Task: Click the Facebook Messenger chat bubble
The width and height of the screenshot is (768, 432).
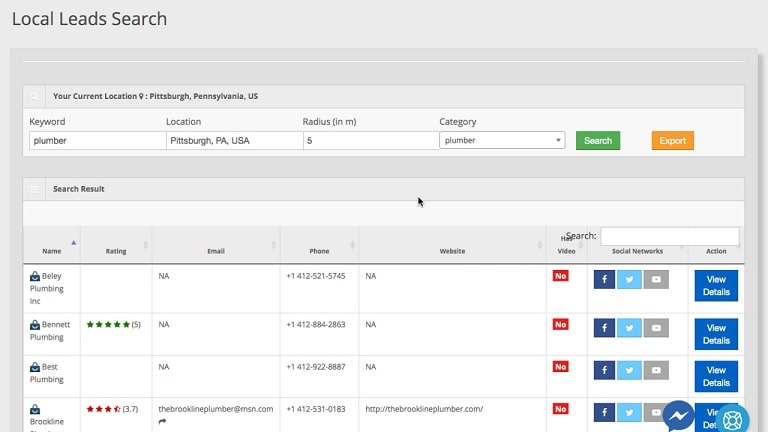Action: 680,416
